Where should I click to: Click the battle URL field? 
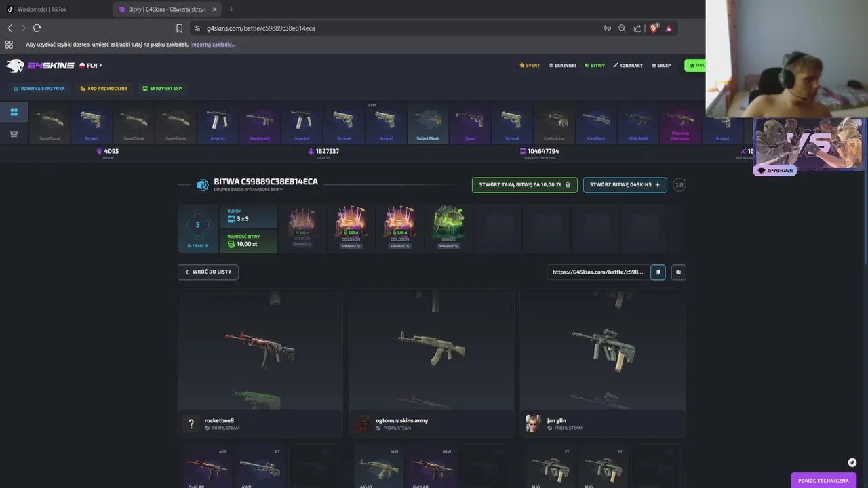[x=597, y=272]
